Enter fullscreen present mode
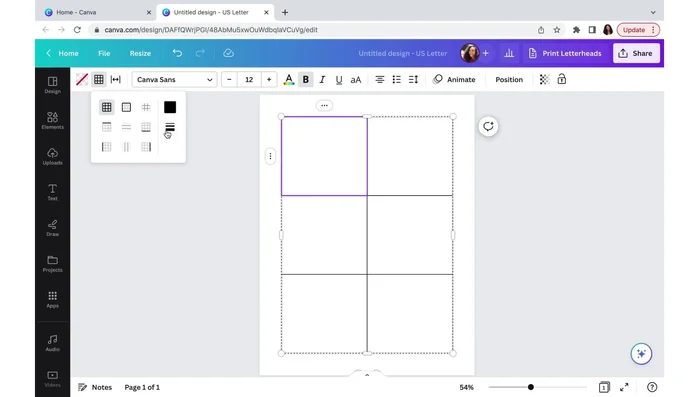 pos(624,387)
